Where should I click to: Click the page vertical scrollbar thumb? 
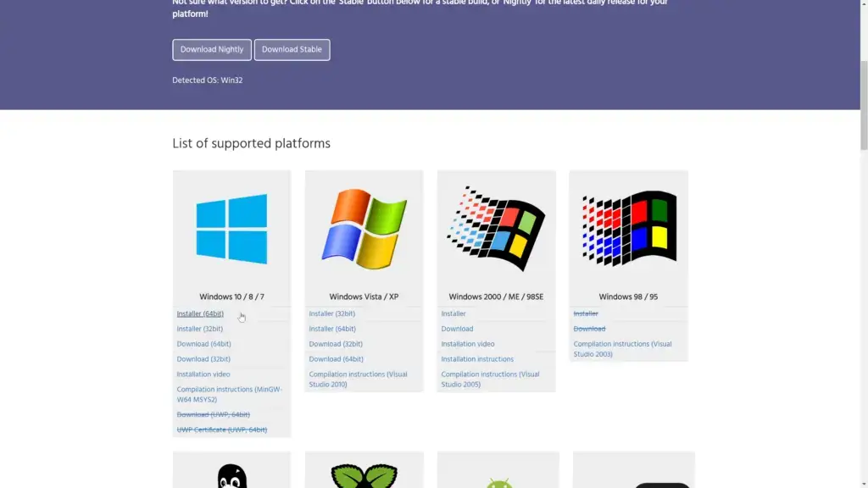(x=864, y=105)
